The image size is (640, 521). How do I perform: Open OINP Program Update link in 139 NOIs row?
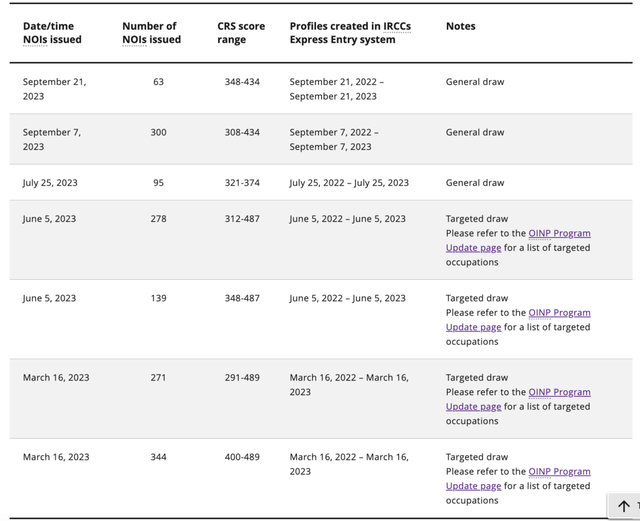(x=518, y=320)
